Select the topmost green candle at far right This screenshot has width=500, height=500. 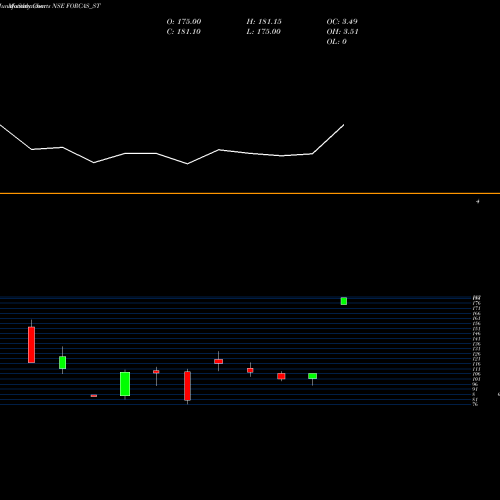[x=344, y=301]
